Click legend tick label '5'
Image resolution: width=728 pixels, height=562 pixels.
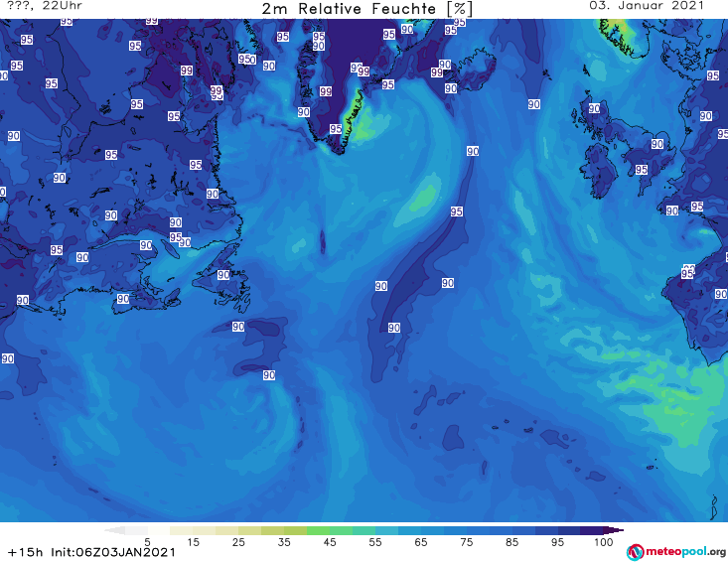coord(147,541)
